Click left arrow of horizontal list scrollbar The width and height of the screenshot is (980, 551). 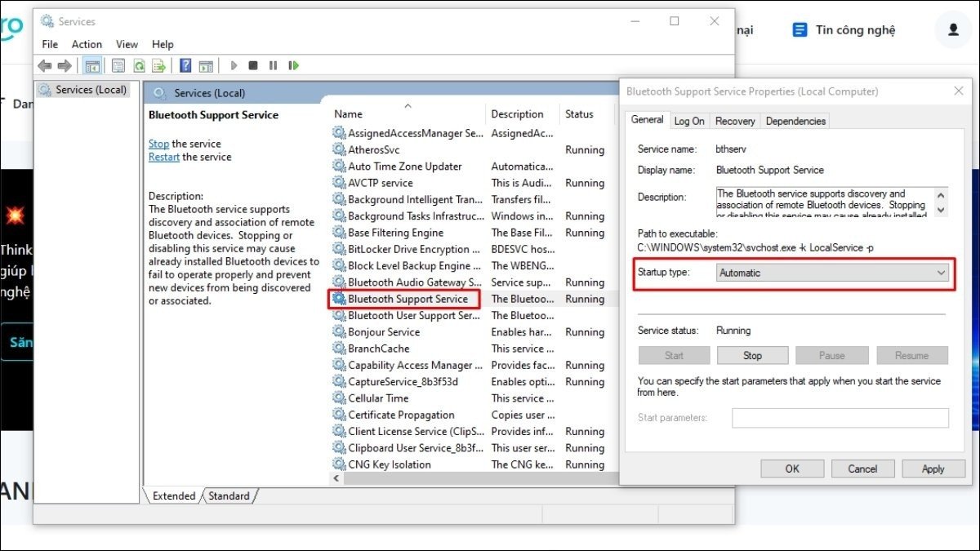click(335, 480)
